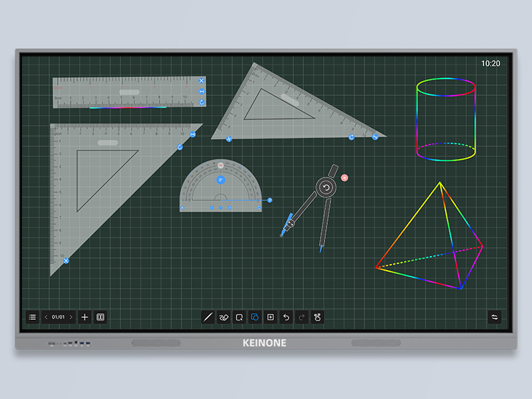Click the rotate handle on straight ruler
This screenshot has height=399, width=532.
(x=201, y=102)
